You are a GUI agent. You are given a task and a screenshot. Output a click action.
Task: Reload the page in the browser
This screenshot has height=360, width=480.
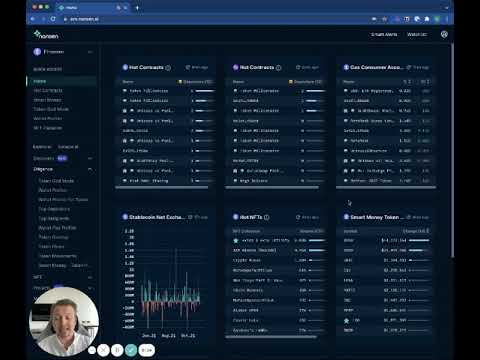pyautogui.click(x=53, y=19)
